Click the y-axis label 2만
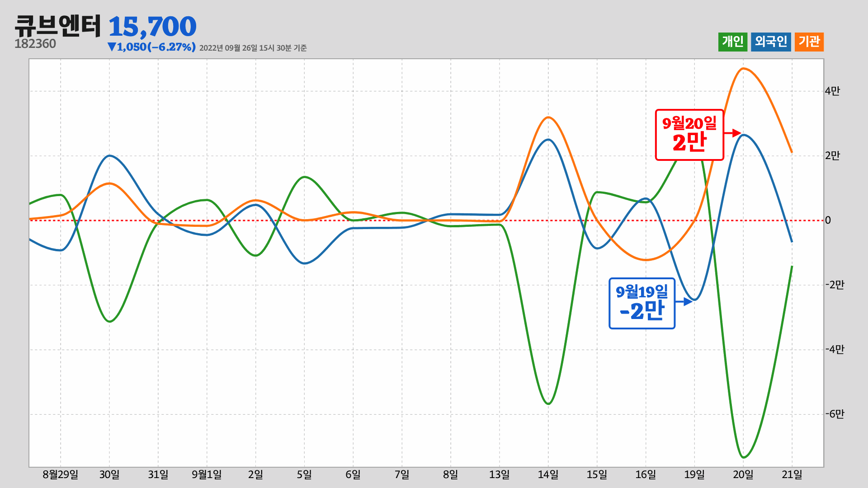Screen dimensions: 868x488 click(832, 156)
